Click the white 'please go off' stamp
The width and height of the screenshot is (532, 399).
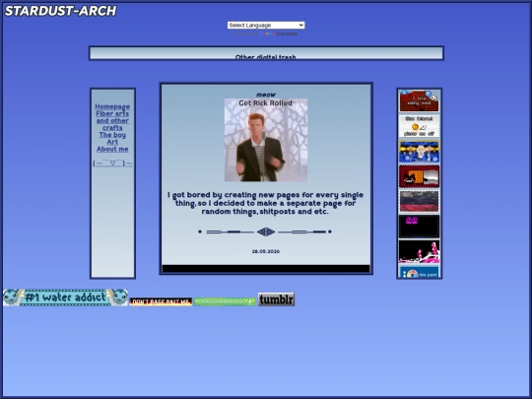click(x=419, y=126)
